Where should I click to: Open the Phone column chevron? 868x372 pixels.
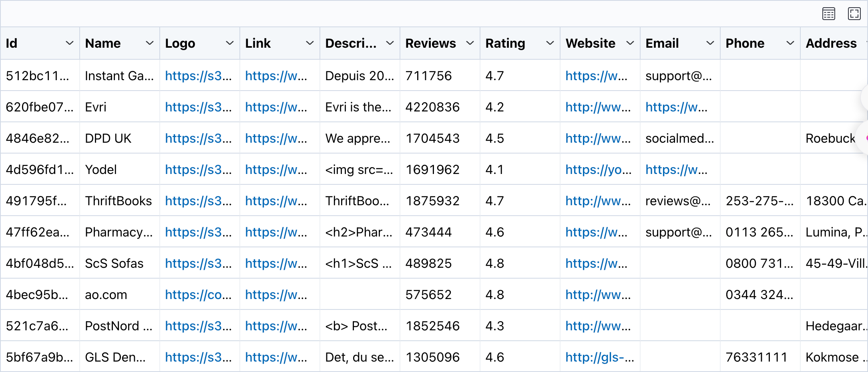click(x=790, y=43)
